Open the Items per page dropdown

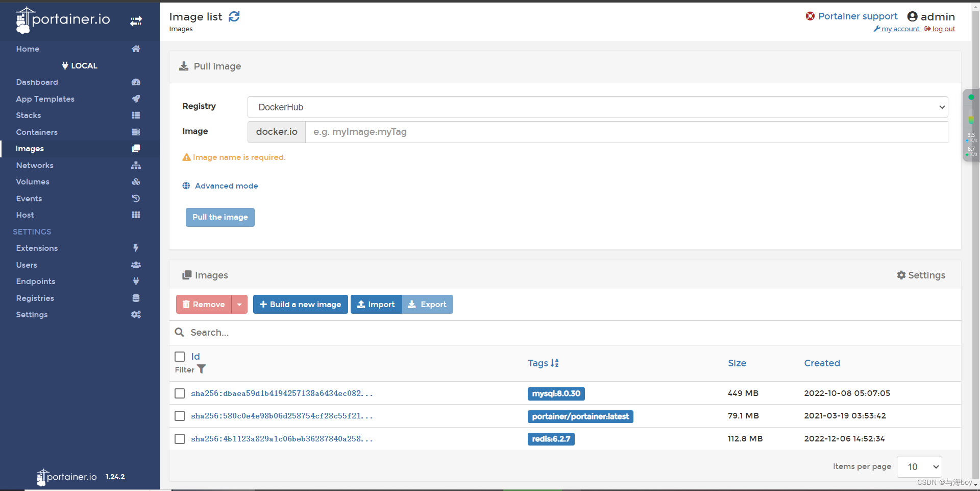pyautogui.click(x=919, y=466)
